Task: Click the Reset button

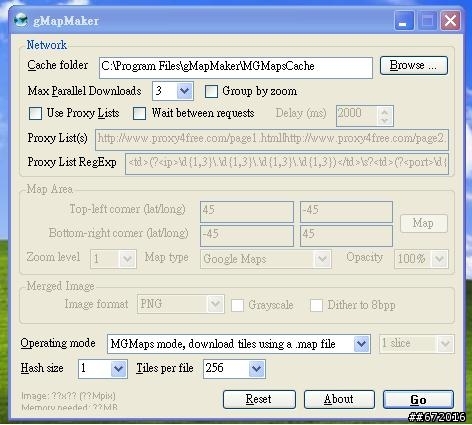Action: point(259,399)
